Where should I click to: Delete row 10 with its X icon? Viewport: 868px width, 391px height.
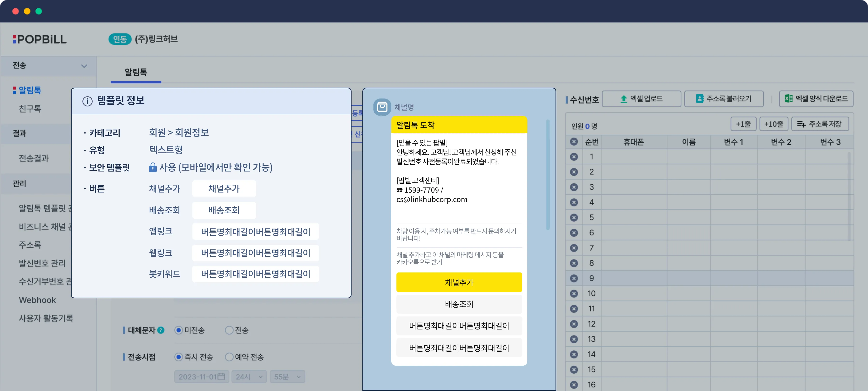coord(574,293)
